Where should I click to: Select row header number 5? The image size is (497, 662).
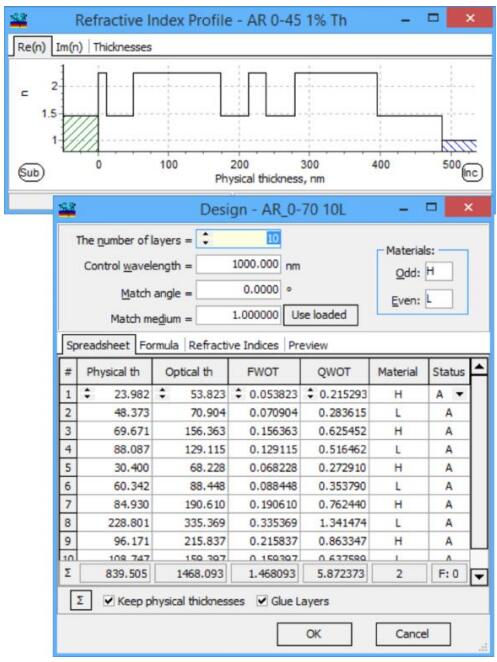coord(68,467)
